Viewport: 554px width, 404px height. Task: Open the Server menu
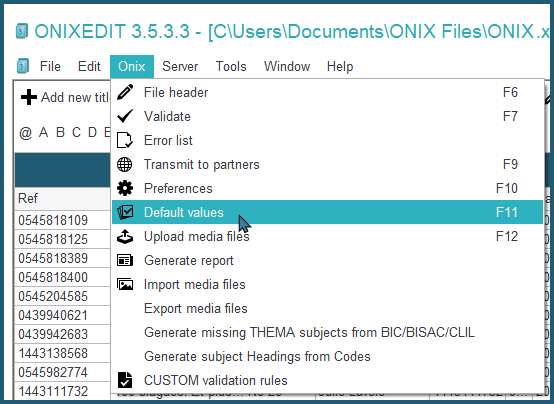[180, 66]
